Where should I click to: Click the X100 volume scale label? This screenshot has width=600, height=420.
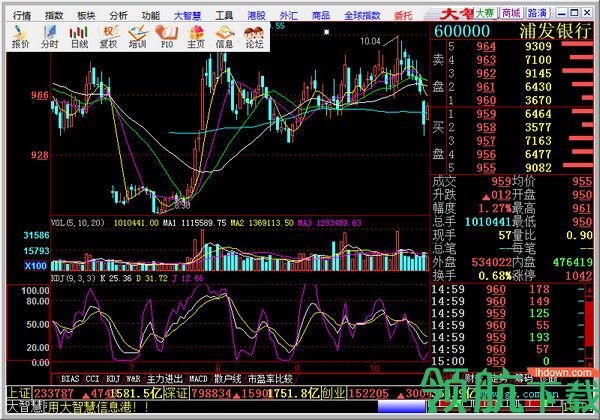pyautogui.click(x=36, y=265)
